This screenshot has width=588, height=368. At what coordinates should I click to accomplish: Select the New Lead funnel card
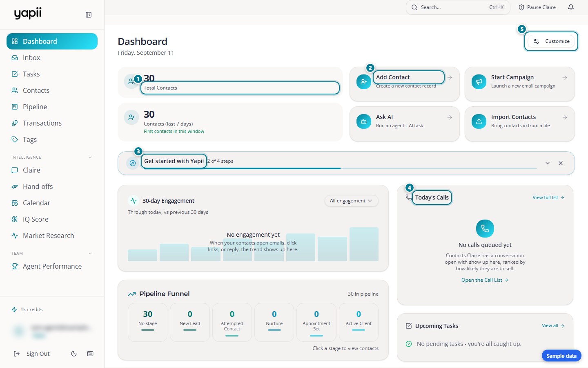pos(190,322)
